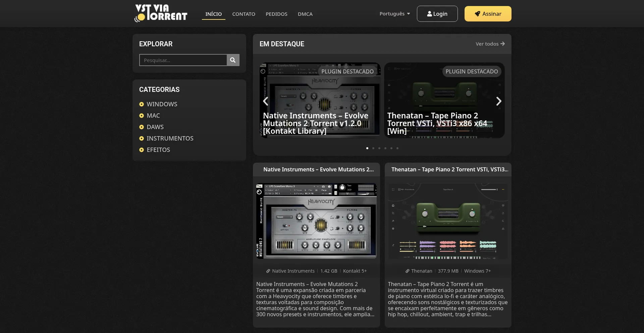Select the fourth carousel dot

point(385,148)
